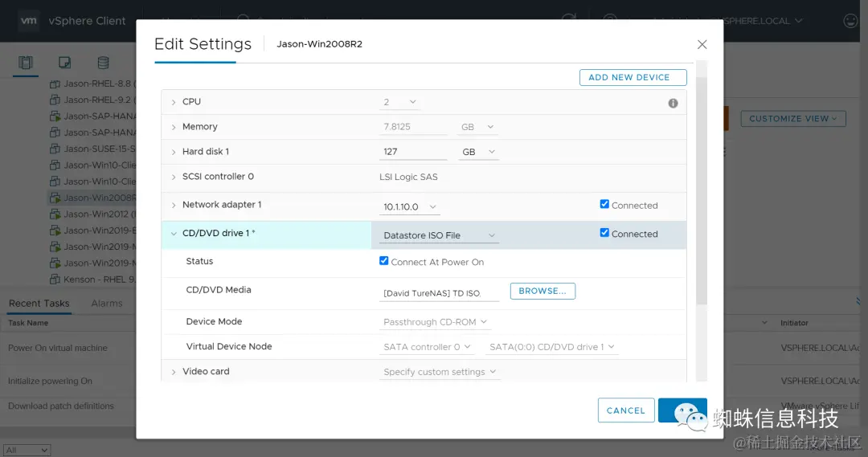Click Download patch definitions task
Screen dimensions: 868x457
point(61,406)
